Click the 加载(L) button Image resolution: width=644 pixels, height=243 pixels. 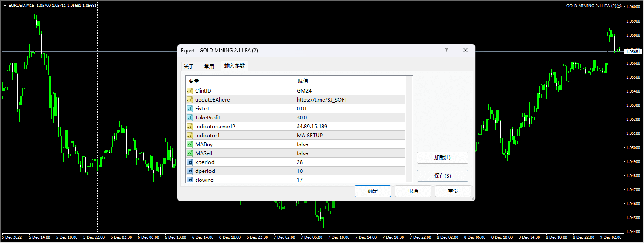coord(442,158)
